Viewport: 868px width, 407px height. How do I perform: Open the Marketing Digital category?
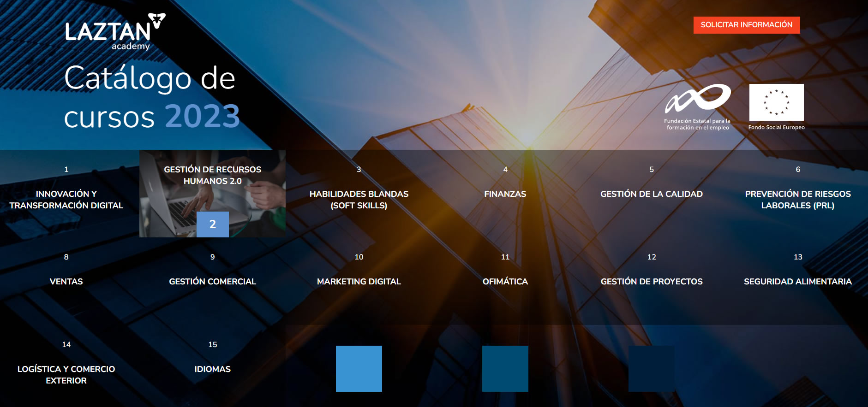coord(359,282)
